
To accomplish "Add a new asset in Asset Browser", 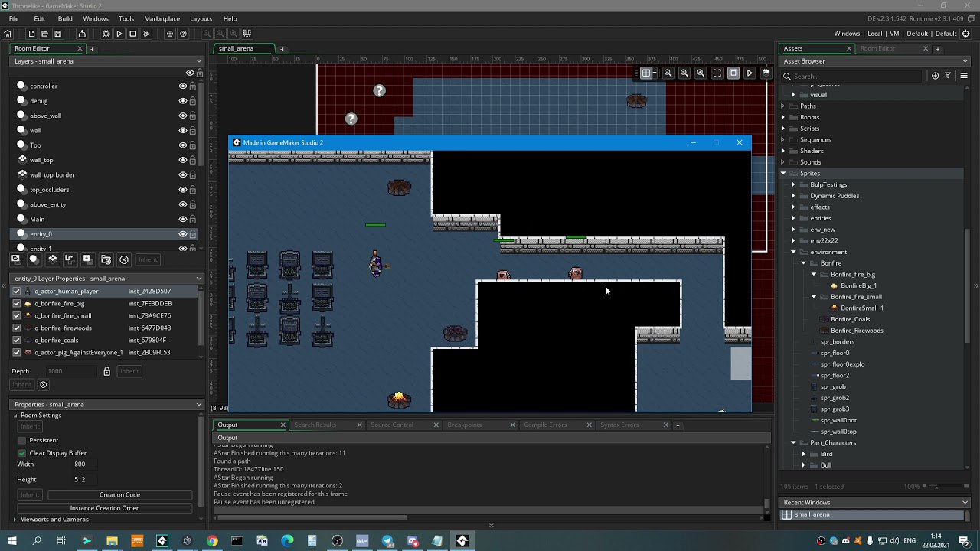I will click(x=935, y=76).
